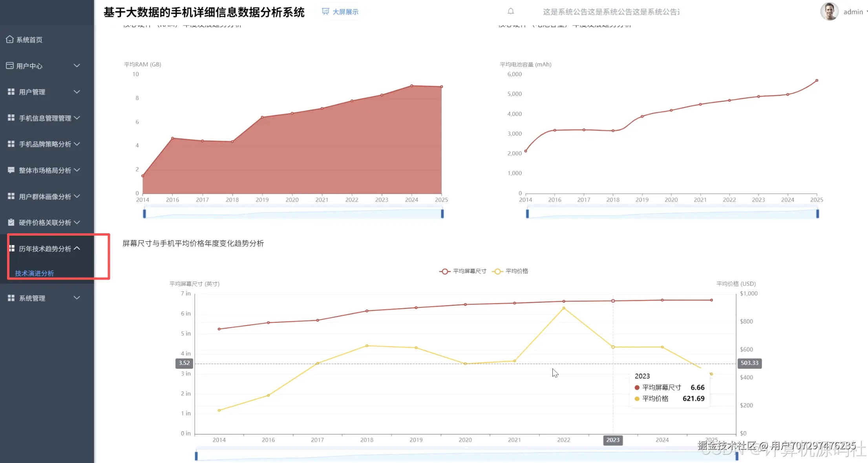The height and width of the screenshot is (463, 868).
Task: Click the RAM chart left zoom handle
Action: (x=144, y=214)
